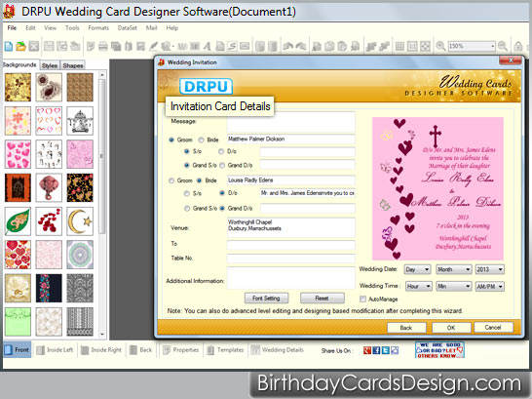532x399 pixels.
Task: Switch to the Styles tab
Action: (x=50, y=65)
